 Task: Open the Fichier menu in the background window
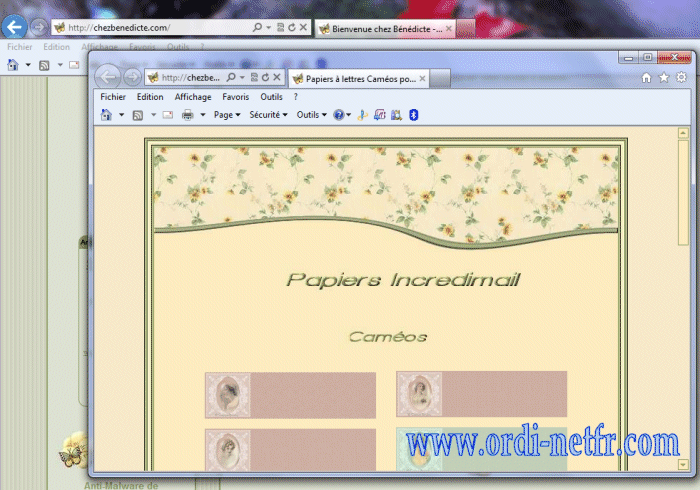(x=20, y=47)
